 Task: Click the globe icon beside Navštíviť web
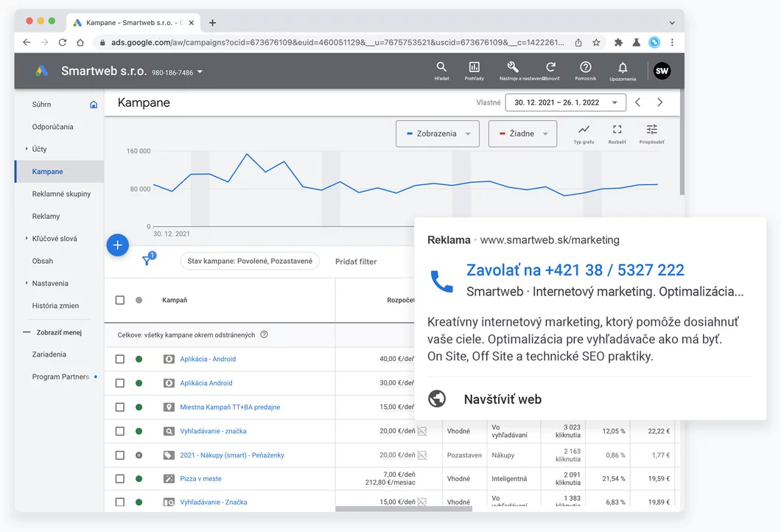437,399
